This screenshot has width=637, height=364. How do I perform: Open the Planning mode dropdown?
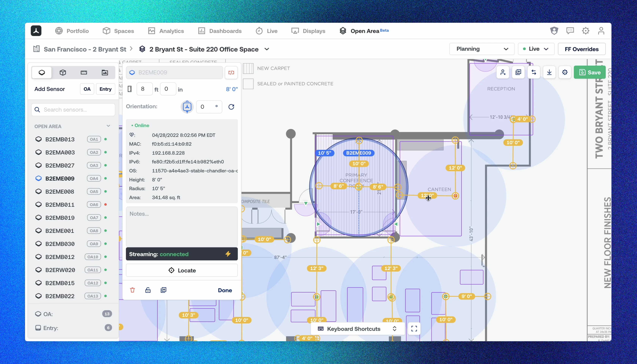(x=482, y=49)
